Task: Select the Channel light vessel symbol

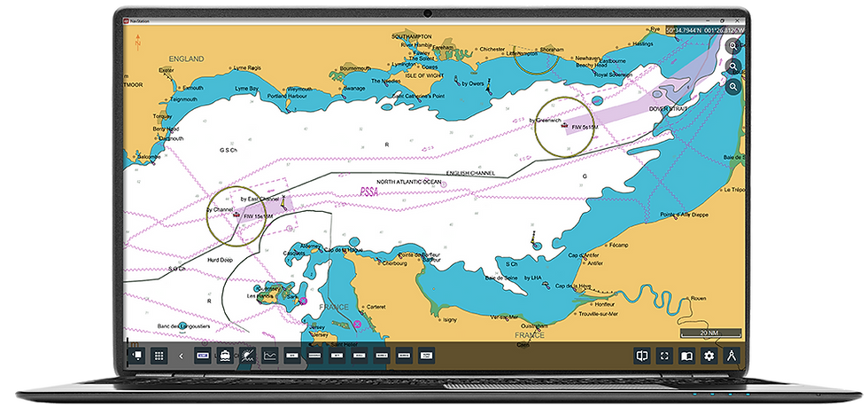Action: 236,214
